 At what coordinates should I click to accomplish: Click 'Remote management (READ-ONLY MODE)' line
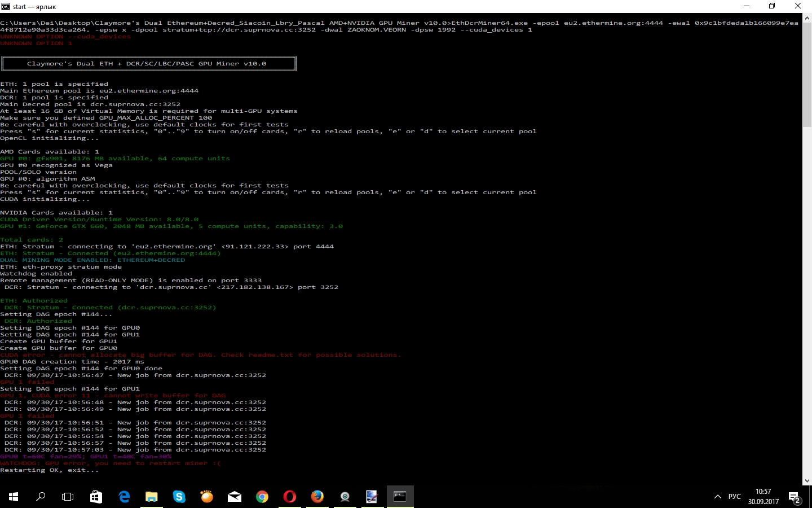pyautogui.click(x=131, y=281)
